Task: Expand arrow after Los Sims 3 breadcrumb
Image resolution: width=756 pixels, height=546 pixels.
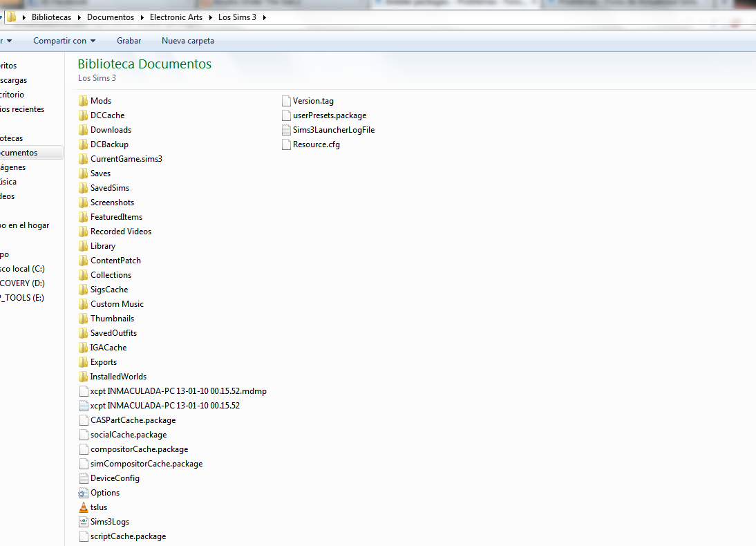Action: (263, 17)
